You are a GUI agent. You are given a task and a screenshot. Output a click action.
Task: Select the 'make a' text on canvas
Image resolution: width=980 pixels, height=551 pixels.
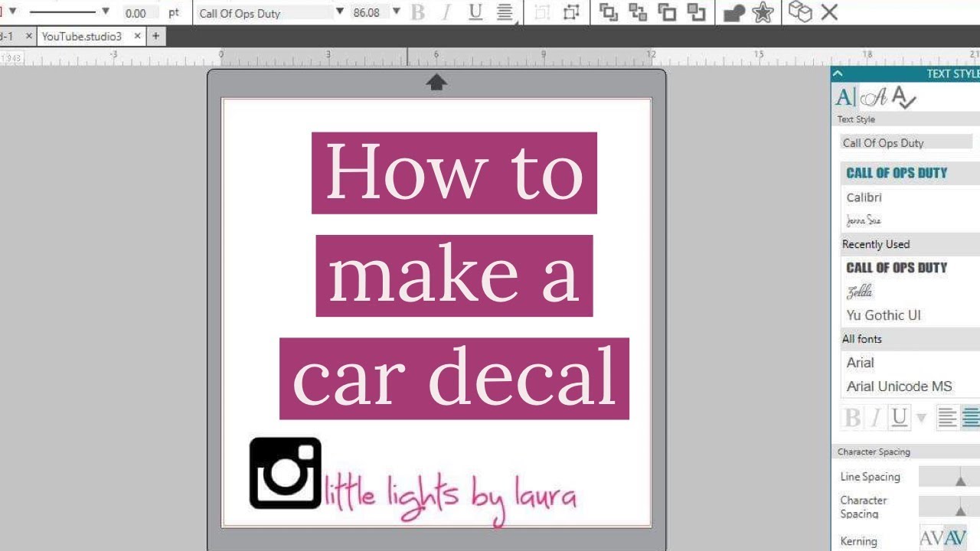coord(454,275)
